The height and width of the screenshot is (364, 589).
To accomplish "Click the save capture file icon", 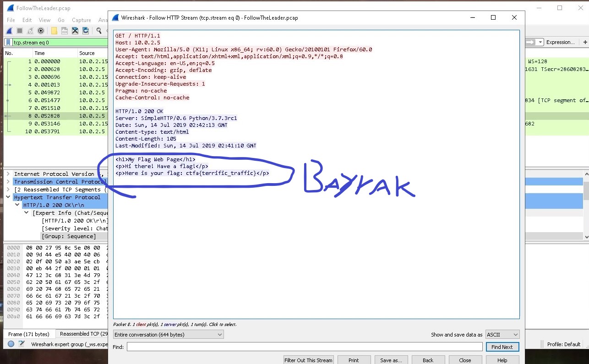I will click(x=65, y=31).
